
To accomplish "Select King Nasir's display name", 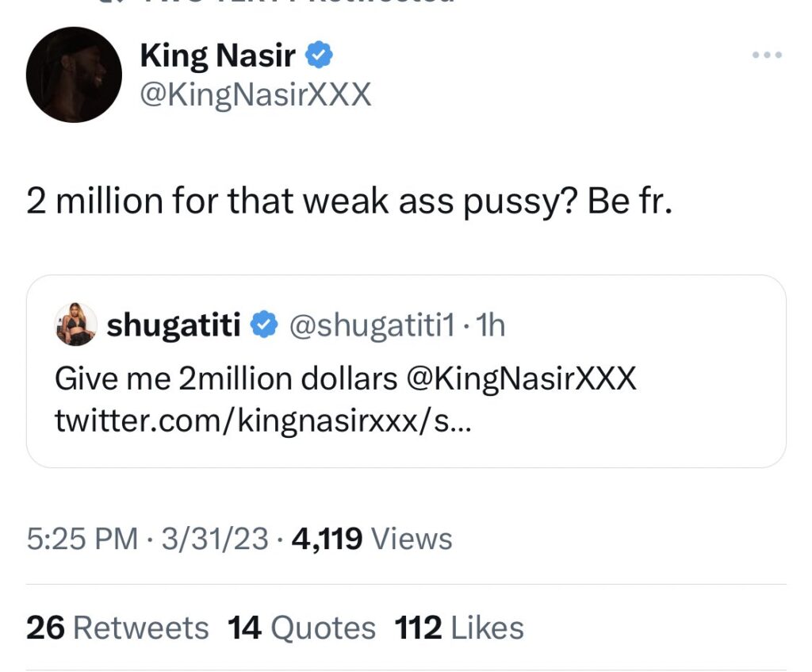I will (218, 52).
